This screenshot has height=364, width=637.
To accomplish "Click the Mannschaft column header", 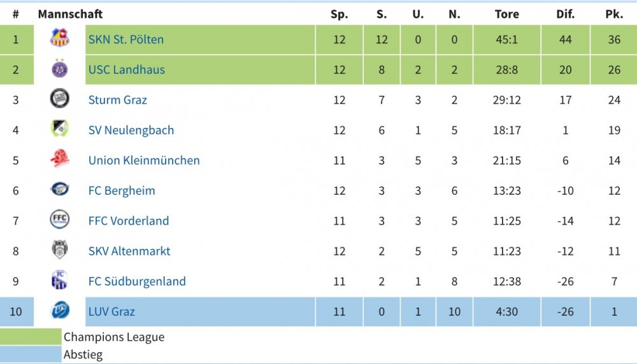I will tap(70, 14).
